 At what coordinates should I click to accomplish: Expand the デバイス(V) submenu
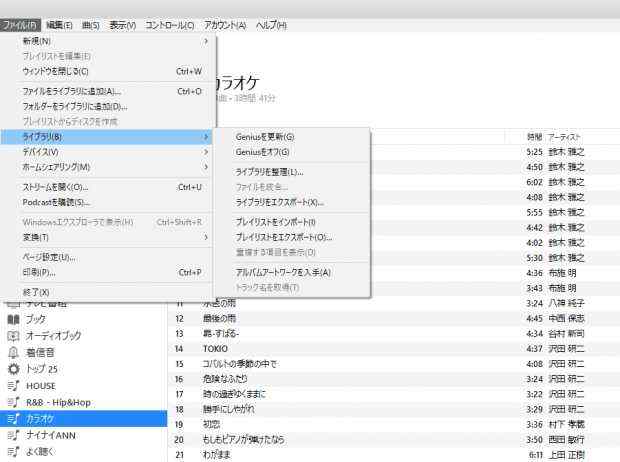(108, 152)
